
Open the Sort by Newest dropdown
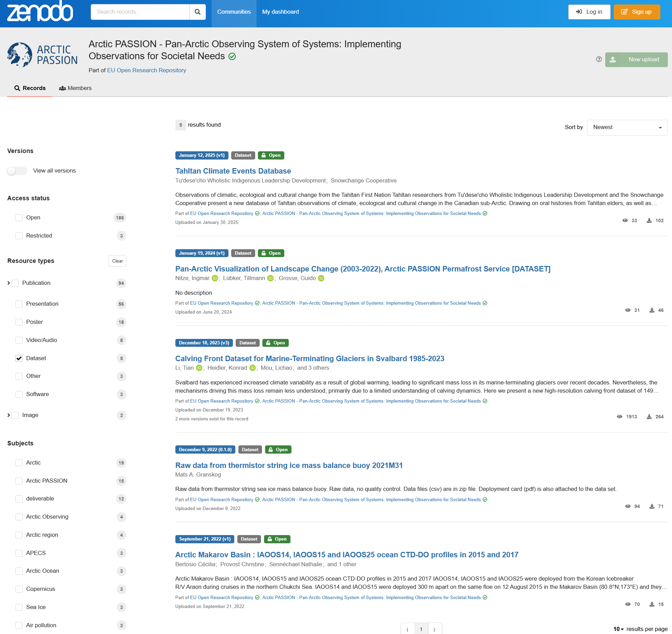tap(627, 127)
